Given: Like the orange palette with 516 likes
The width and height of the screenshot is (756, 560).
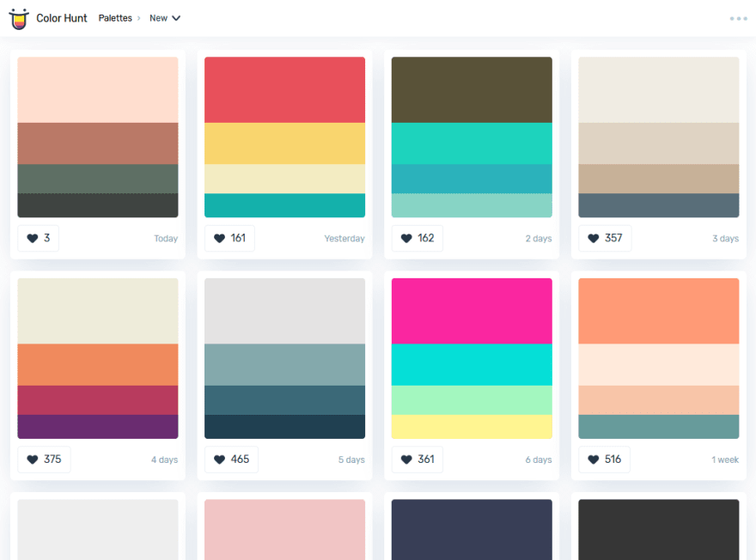Looking at the screenshot, I should 593,459.
